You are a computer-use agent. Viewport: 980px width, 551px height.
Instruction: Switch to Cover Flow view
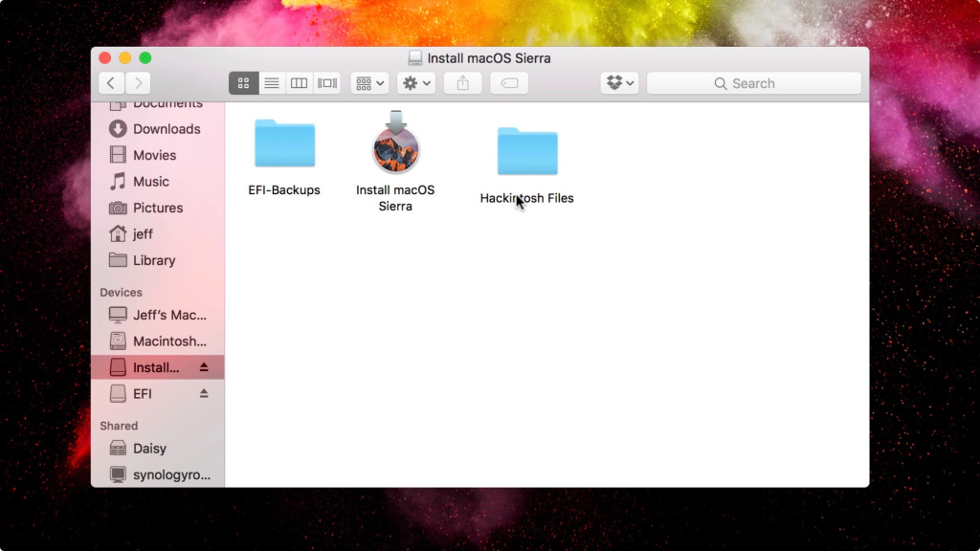pyautogui.click(x=327, y=83)
